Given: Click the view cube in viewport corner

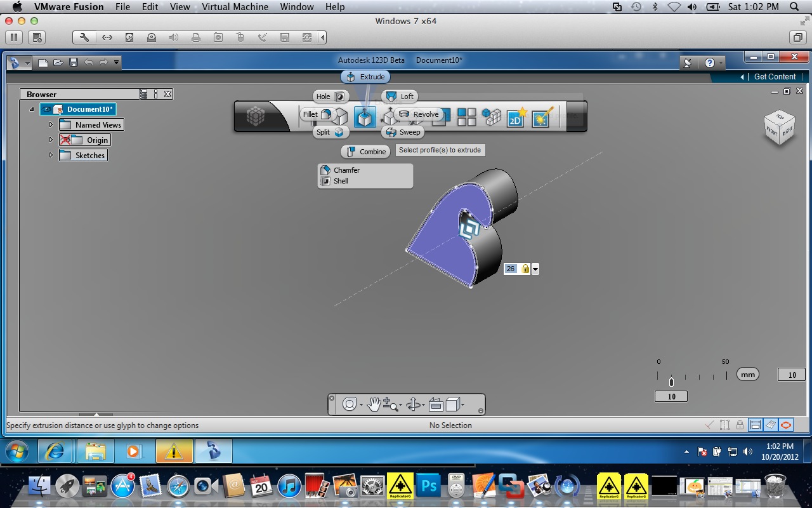Looking at the screenshot, I should [x=780, y=128].
